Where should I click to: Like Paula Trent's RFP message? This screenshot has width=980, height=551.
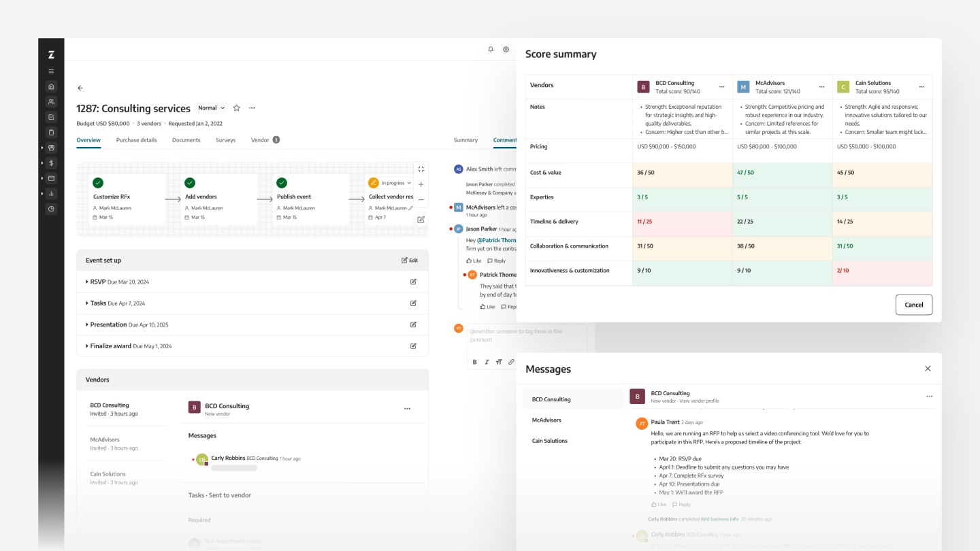click(657, 504)
